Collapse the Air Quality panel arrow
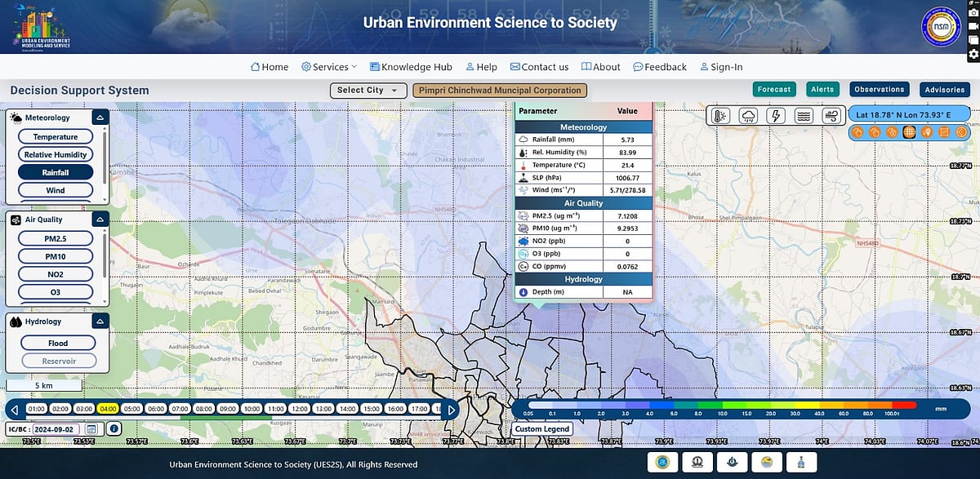This screenshot has height=479, width=980. (x=100, y=220)
